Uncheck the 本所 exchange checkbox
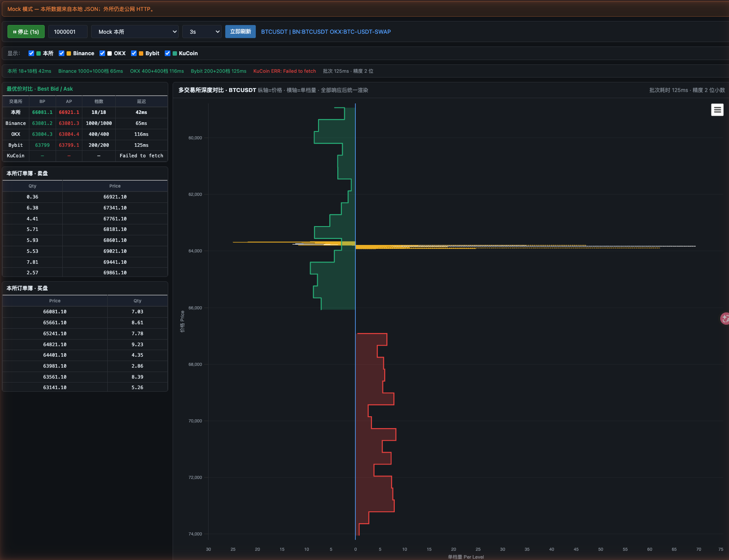Image resolution: width=729 pixels, height=560 pixels. point(31,53)
